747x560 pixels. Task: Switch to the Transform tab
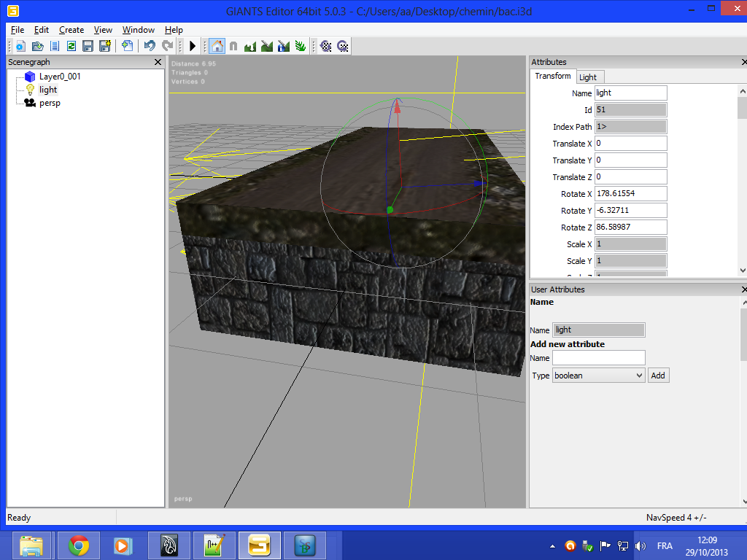(x=553, y=76)
